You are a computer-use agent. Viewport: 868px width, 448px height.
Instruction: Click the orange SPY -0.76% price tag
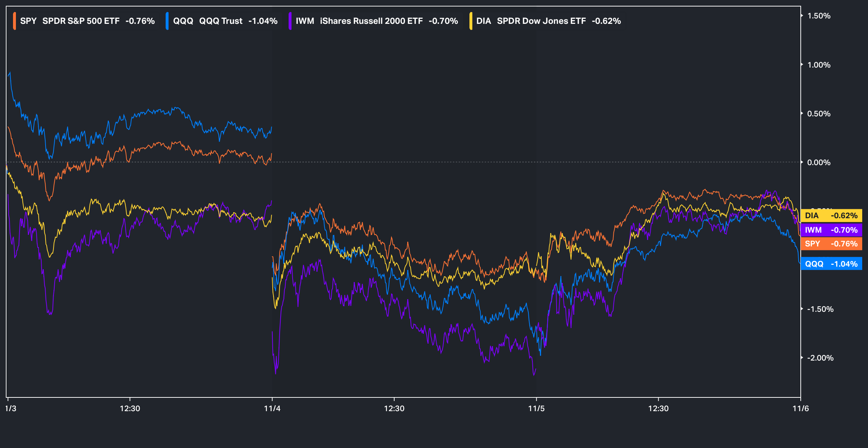pos(831,244)
